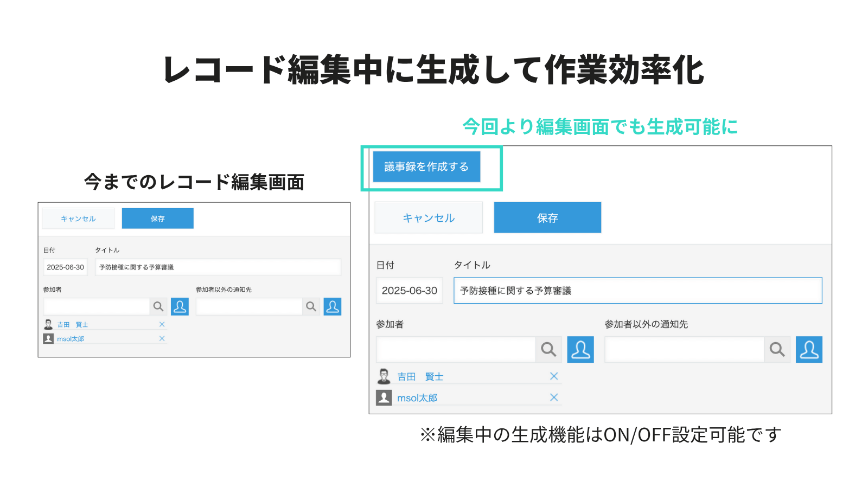Remove 吉田 賢士 with X in right screen
This screenshot has width=868, height=488.
pyautogui.click(x=554, y=376)
